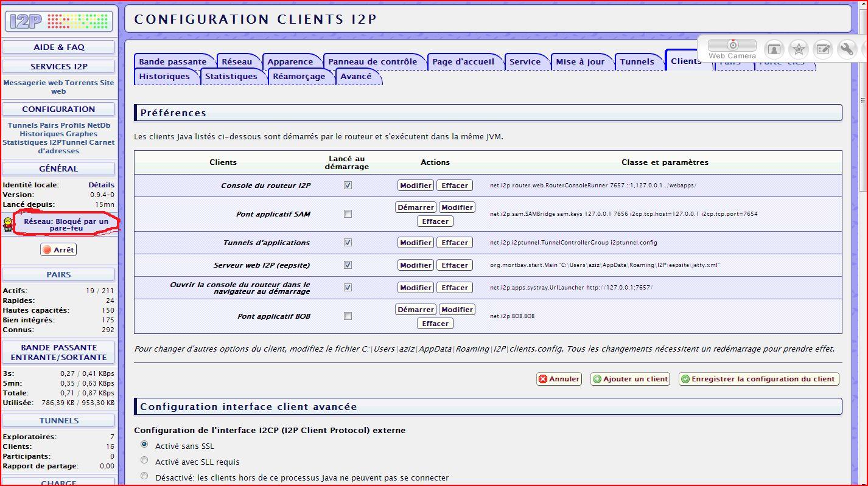Image resolution: width=868 pixels, height=486 pixels.
Task: Click Réseau: Bloqué par un pare-feu status link
Action: (66, 225)
